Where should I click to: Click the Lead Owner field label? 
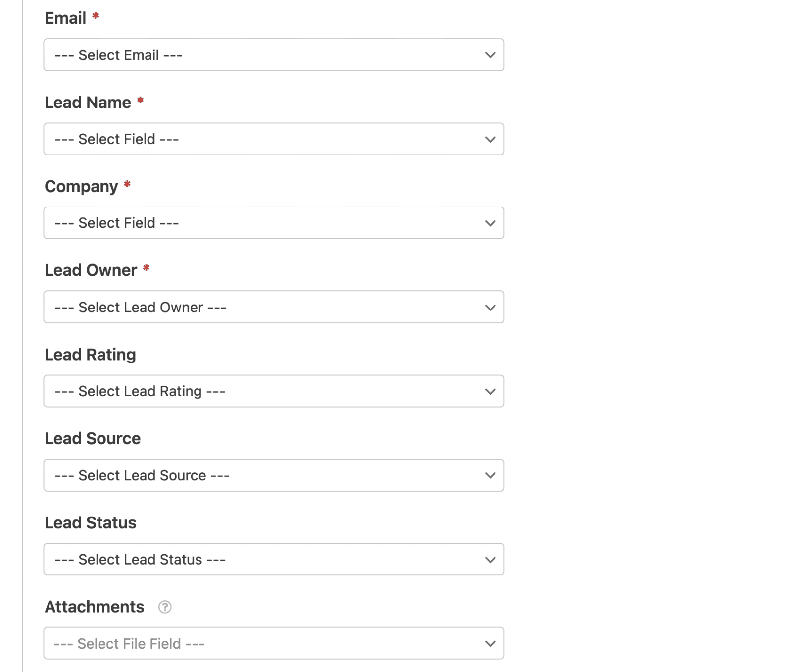tap(91, 270)
